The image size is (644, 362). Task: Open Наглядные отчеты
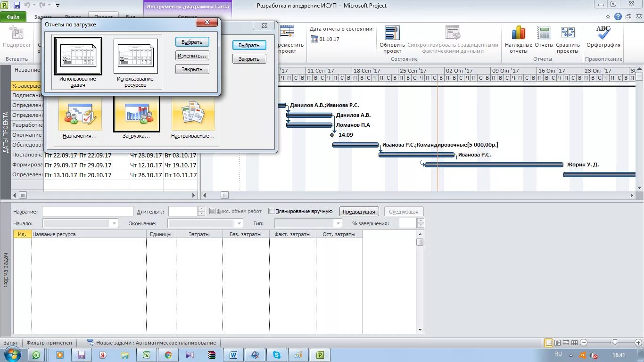pyautogui.click(x=519, y=39)
